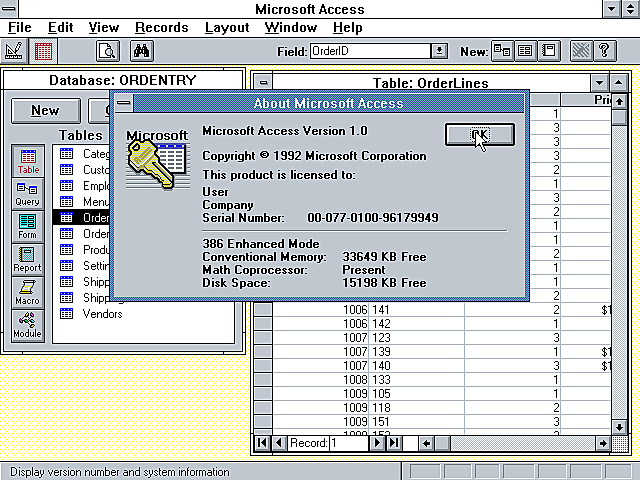Image resolution: width=640 pixels, height=480 pixels.
Task: Go to the last record
Action: pos(394,443)
